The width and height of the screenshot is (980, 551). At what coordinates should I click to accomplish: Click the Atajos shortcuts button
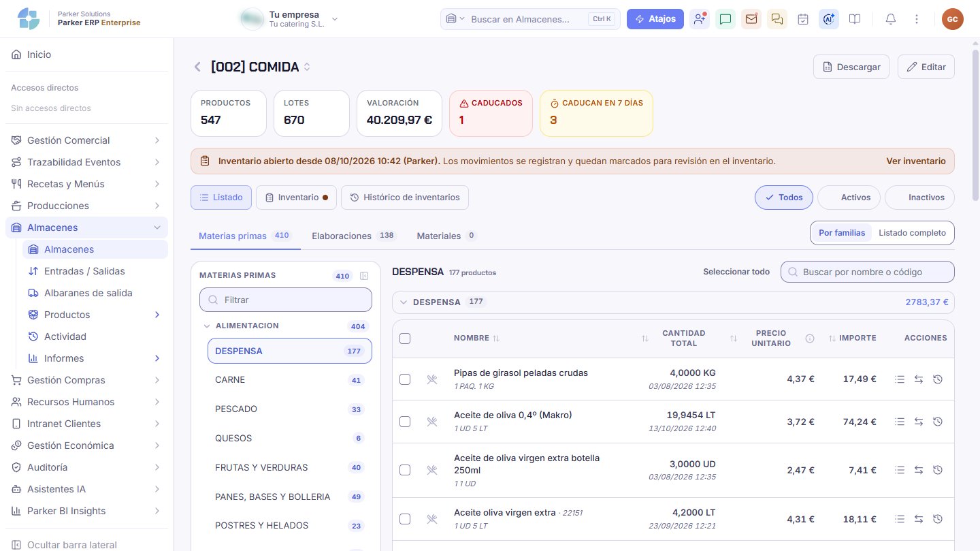[x=655, y=19]
